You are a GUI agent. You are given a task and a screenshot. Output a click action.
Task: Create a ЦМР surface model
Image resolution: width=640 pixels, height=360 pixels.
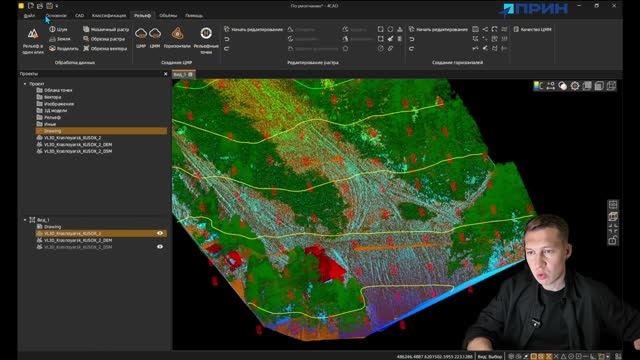click(141, 38)
